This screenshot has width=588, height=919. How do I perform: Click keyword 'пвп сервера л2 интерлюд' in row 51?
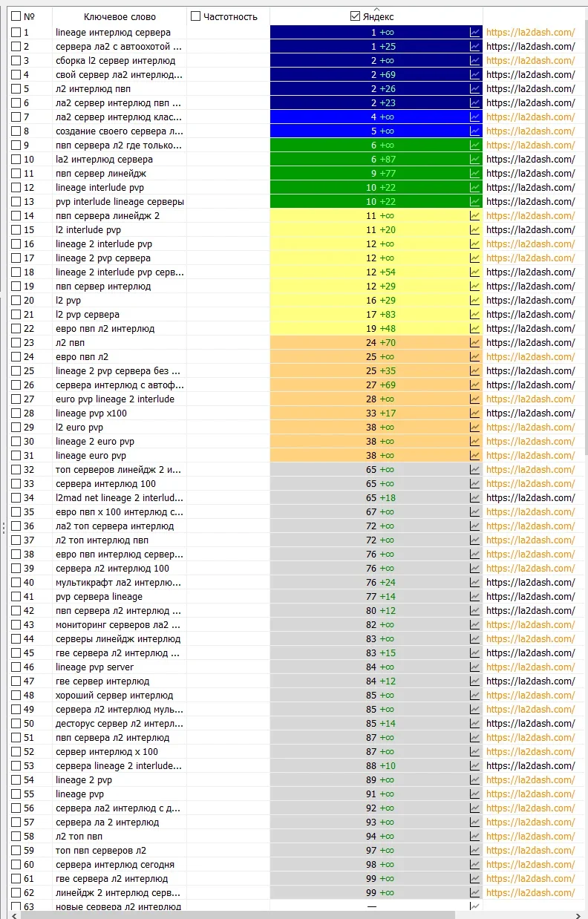[112, 737]
